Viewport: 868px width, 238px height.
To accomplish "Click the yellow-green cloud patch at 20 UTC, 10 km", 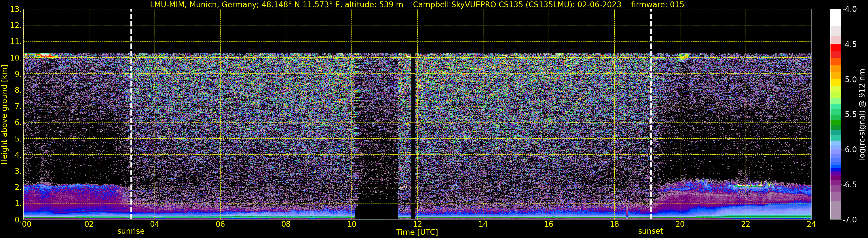I will (x=684, y=56).
